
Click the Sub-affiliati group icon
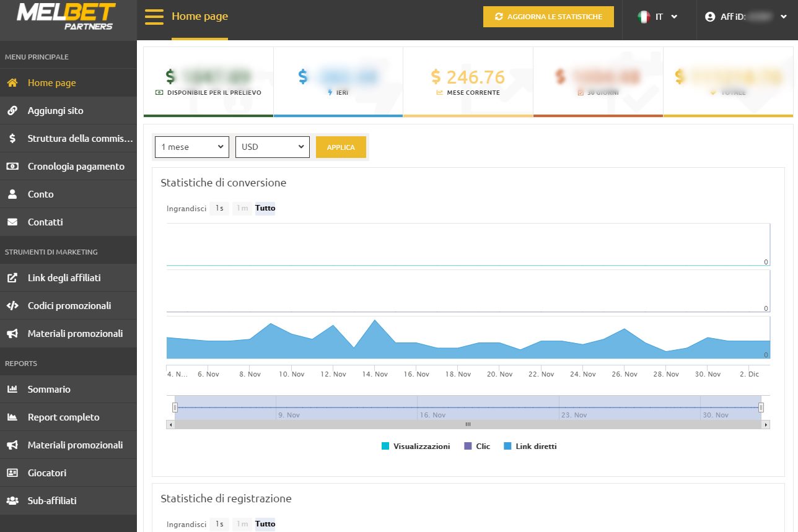pos(12,500)
